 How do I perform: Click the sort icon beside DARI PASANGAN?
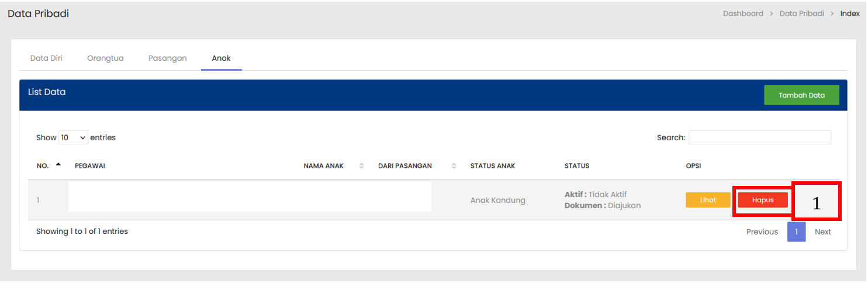tap(454, 166)
